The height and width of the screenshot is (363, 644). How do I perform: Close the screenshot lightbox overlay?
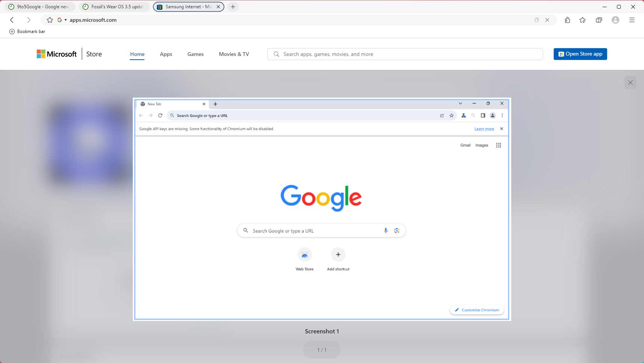(x=630, y=83)
